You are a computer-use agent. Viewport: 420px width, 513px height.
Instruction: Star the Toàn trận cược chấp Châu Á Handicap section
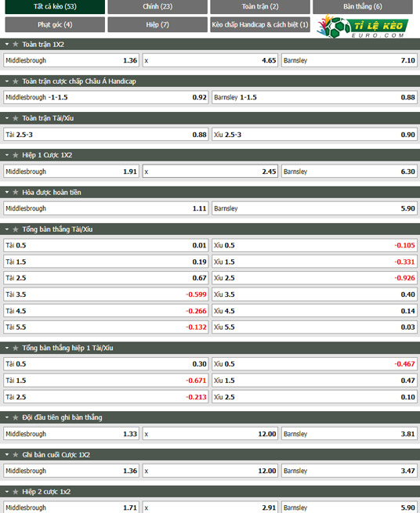(16, 81)
